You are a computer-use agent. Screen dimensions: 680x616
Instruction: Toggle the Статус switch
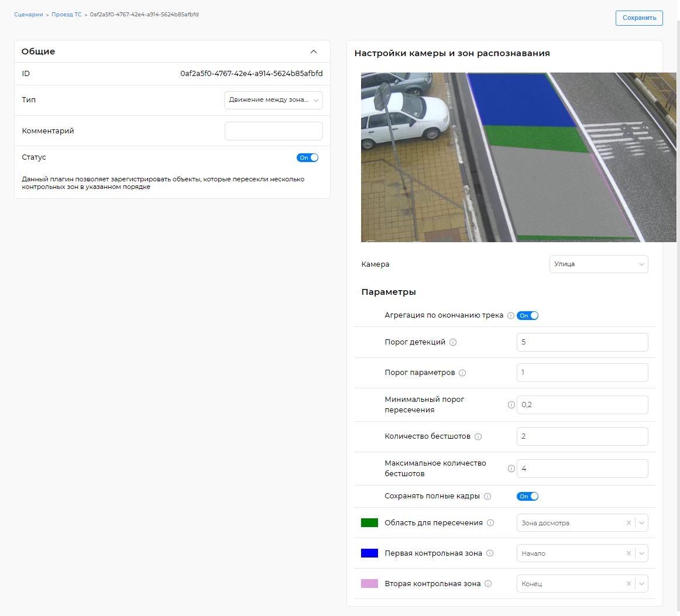click(307, 158)
